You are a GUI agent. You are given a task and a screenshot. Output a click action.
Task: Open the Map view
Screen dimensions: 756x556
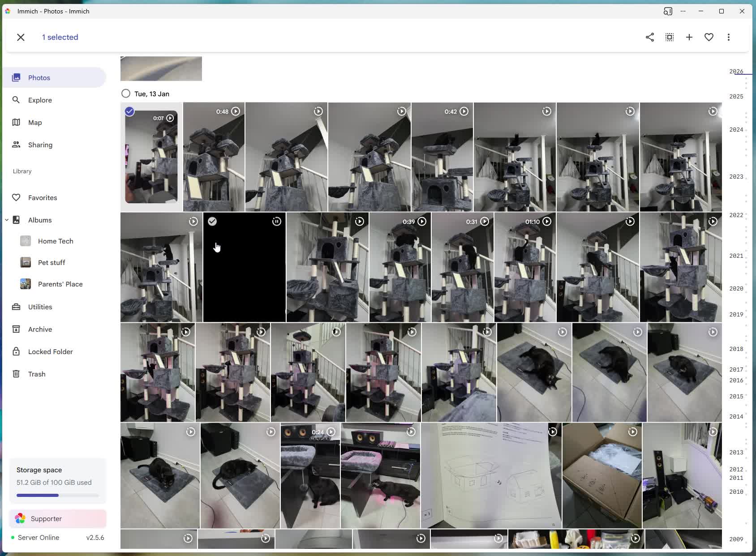point(35,122)
